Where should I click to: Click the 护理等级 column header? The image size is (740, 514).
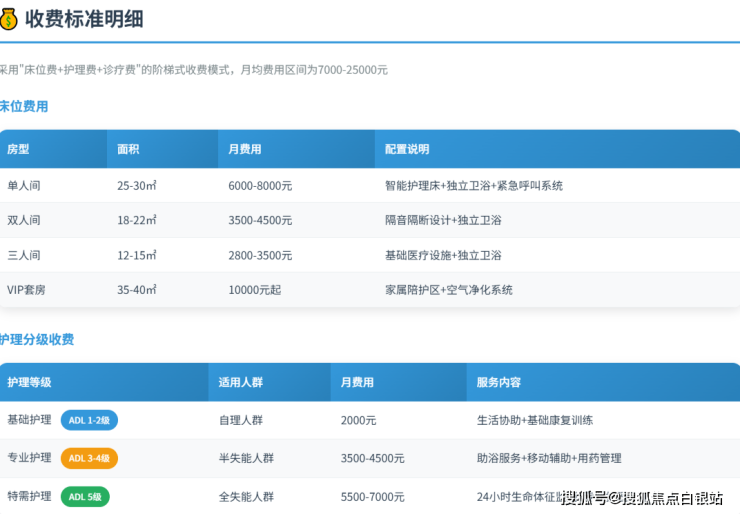pyautogui.click(x=29, y=382)
